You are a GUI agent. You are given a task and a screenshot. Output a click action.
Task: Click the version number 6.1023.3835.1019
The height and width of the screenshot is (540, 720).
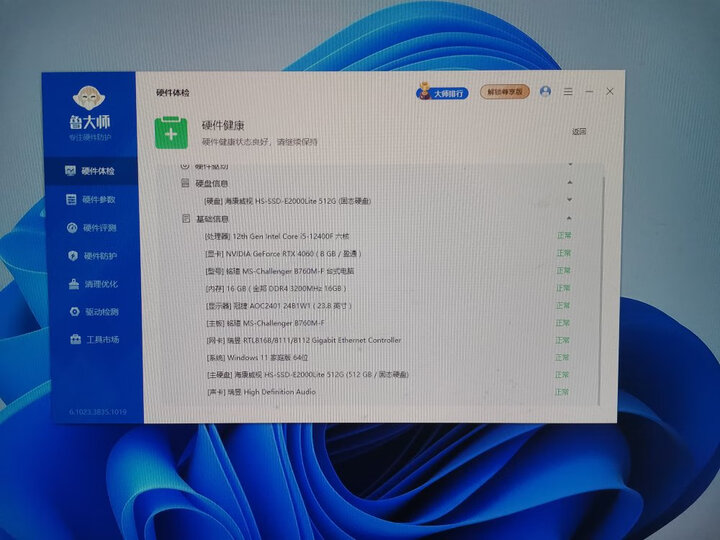[98, 412]
